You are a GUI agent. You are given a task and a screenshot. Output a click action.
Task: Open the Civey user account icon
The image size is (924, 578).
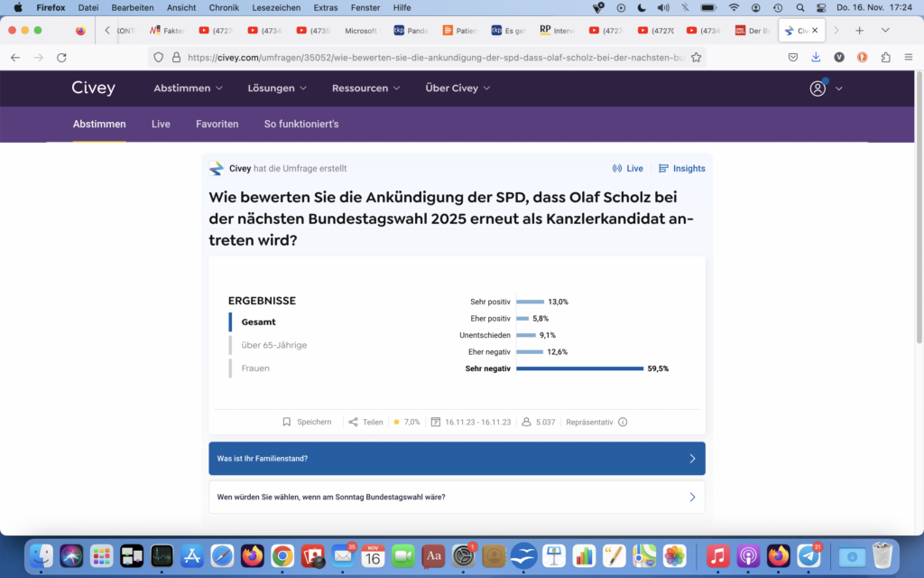(x=818, y=89)
